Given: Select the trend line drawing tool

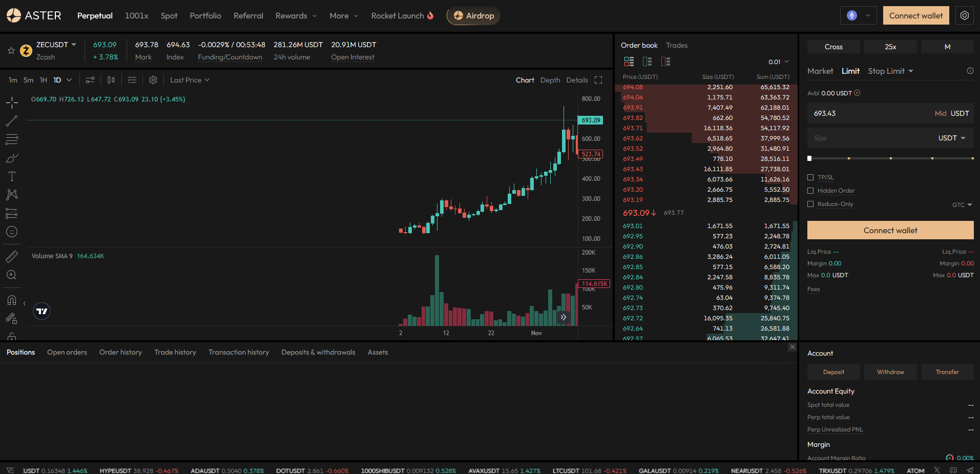Looking at the screenshot, I should 12,121.
